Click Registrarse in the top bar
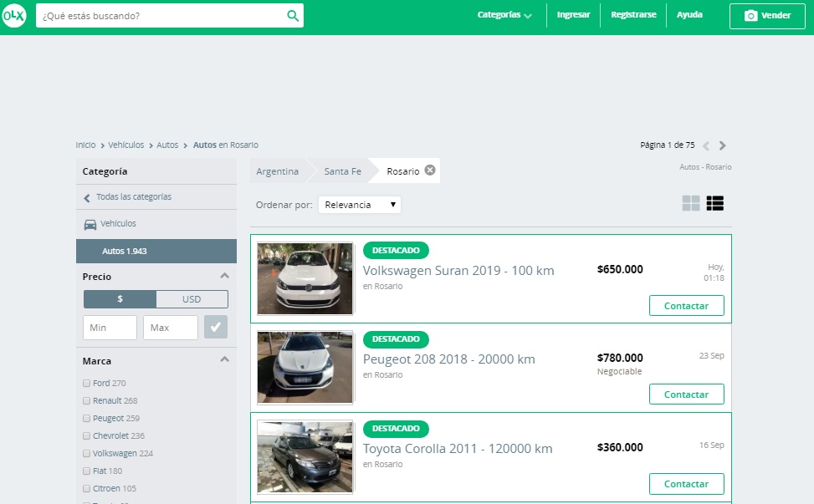Image resolution: width=814 pixels, height=504 pixels. [x=633, y=14]
